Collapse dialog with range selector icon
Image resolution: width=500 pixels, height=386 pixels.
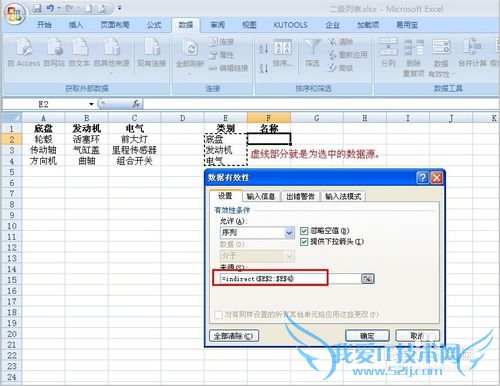(368, 279)
